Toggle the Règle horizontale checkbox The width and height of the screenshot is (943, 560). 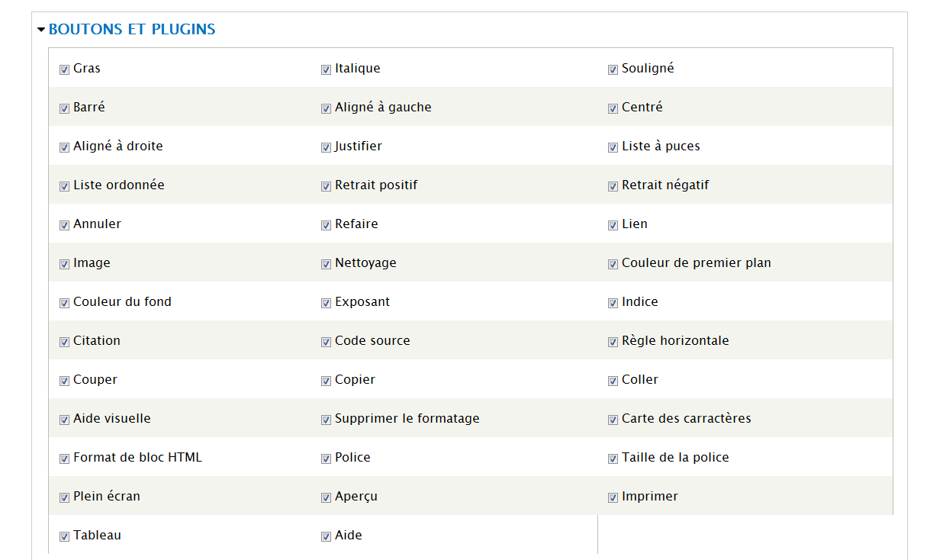point(613,342)
